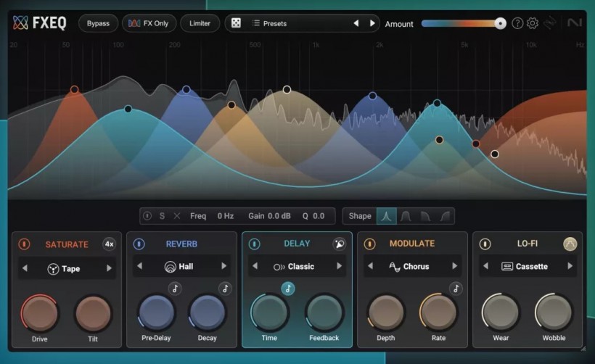Select the wide band shape icon
Image resolution: width=595 pixels, height=364 pixels.
point(406,216)
